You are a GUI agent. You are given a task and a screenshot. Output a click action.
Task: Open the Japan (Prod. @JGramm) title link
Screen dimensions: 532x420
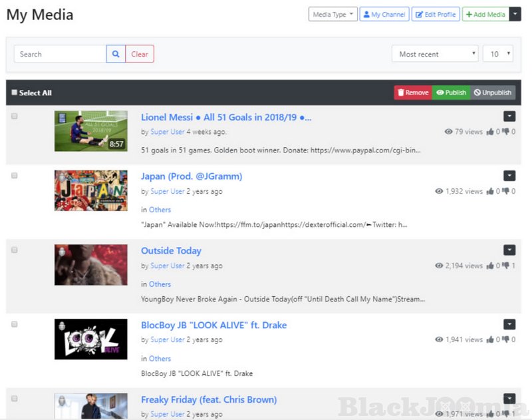192,176
